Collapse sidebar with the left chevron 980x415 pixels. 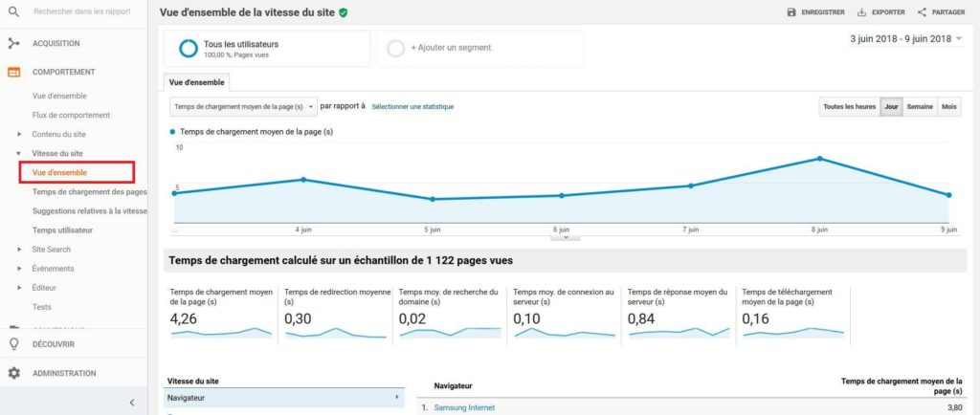(x=132, y=403)
